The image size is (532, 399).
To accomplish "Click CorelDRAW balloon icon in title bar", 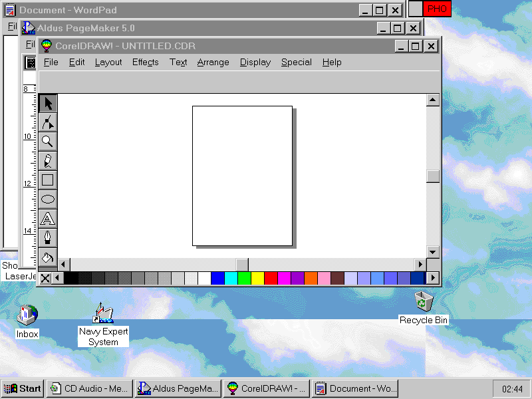I will pos(46,46).
